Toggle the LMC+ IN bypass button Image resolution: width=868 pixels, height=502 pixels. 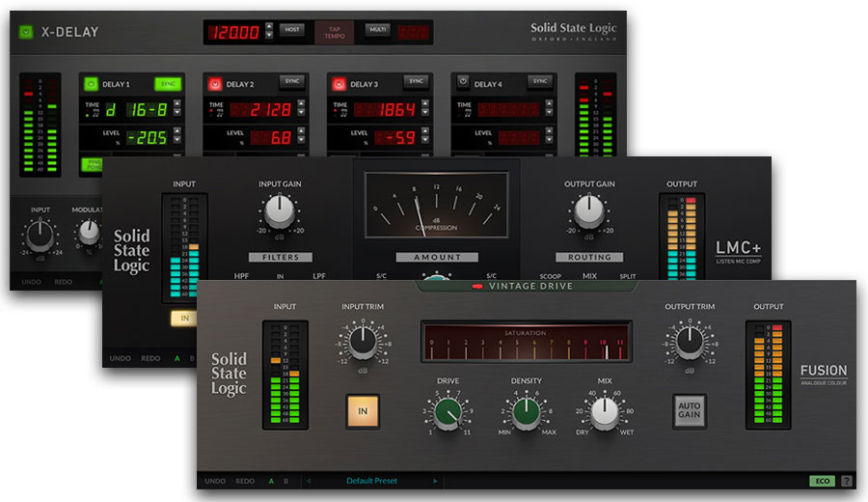(184, 318)
